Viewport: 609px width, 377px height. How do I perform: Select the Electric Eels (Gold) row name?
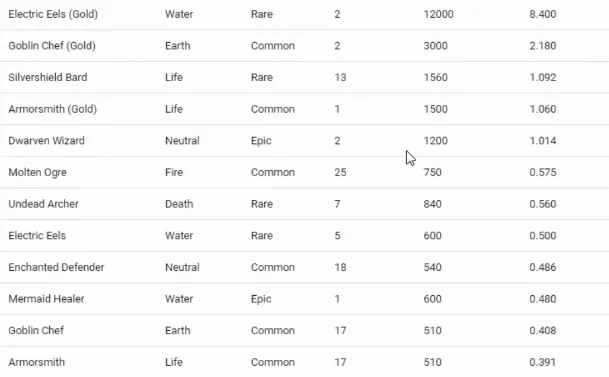click(53, 14)
